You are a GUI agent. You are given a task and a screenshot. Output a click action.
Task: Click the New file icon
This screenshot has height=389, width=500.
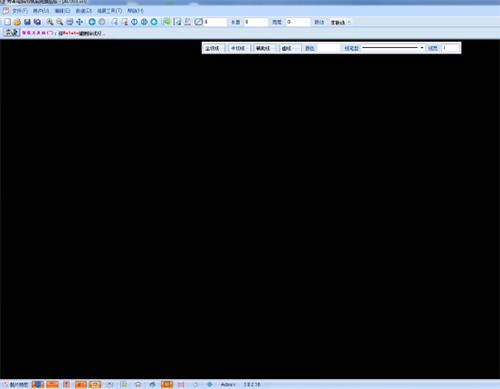7,22
